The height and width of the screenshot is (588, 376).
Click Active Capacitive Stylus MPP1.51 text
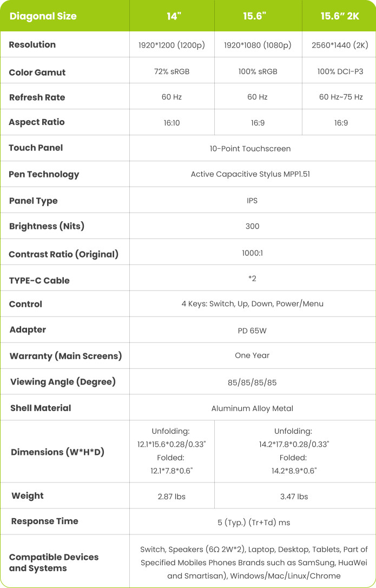[x=250, y=174]
